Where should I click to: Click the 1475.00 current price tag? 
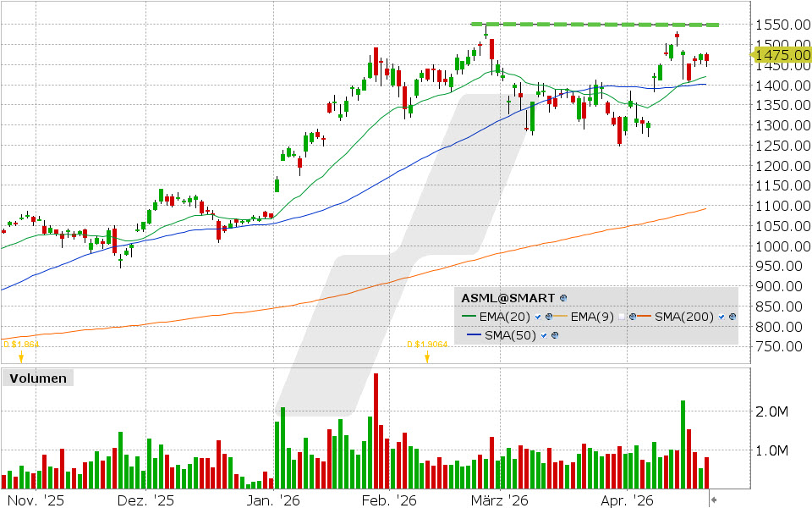(x=778, y=56)
